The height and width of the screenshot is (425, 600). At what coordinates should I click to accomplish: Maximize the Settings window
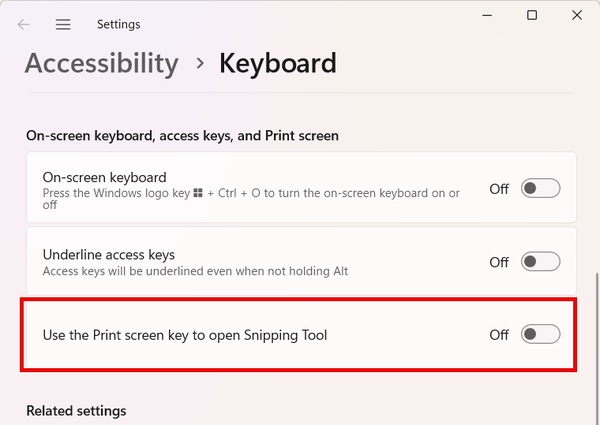[x=532, y=15]
